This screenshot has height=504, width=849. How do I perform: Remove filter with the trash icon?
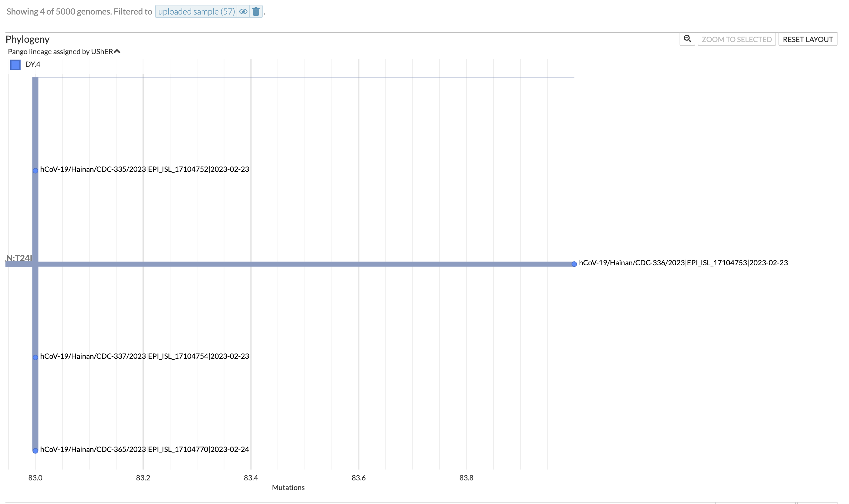pyautogui.click(x=256, y=11)
